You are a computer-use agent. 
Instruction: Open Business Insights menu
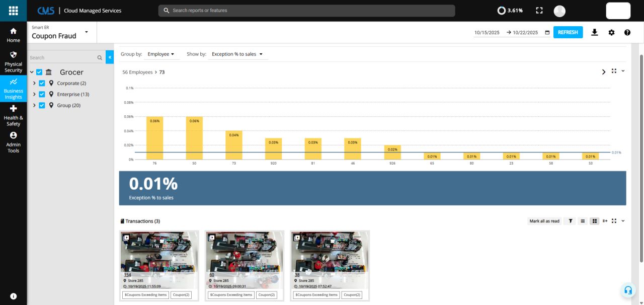(14, 89)
